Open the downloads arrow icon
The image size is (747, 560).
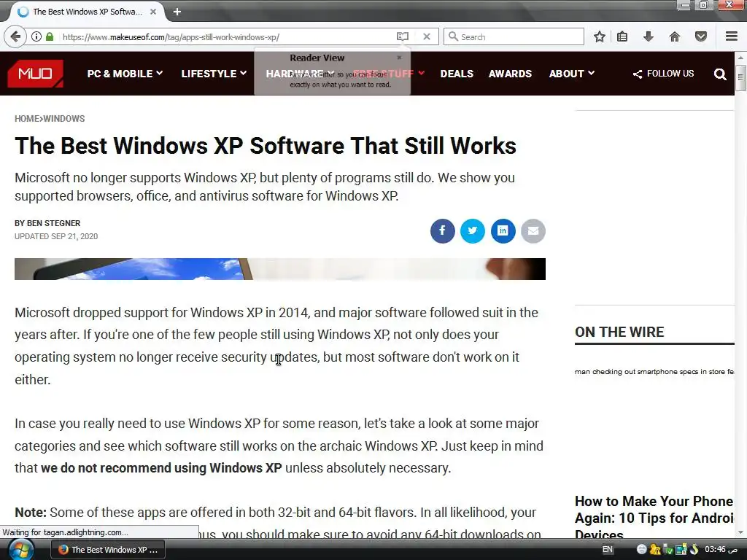(x=649, y=36)
